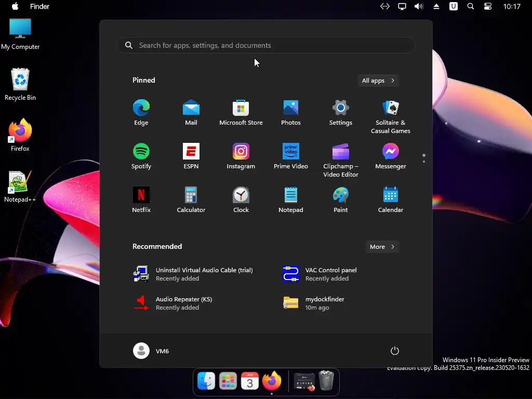Open Settings from pinned apps
This screenshot has height=399, width=532.
click(x=341, y=113)
